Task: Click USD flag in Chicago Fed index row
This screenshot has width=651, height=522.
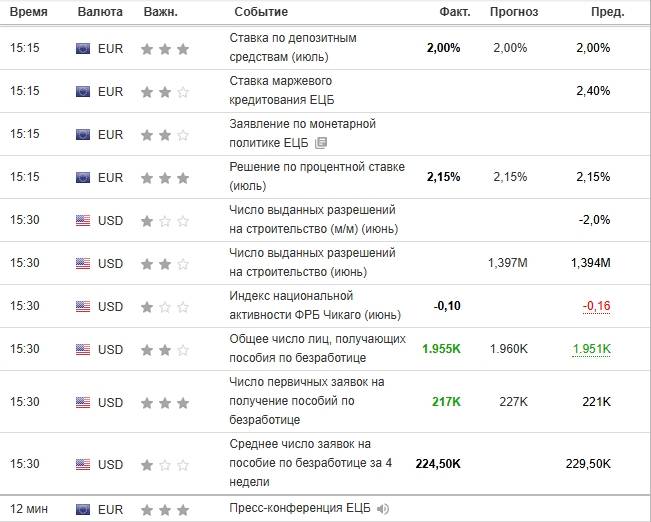Action: click(x=83, y=306)
